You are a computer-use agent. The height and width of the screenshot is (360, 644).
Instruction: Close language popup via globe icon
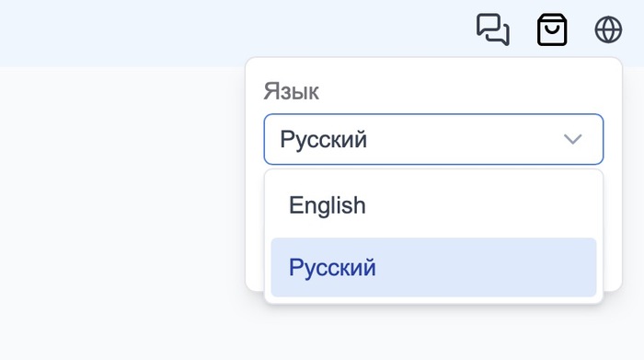[608, 29]
